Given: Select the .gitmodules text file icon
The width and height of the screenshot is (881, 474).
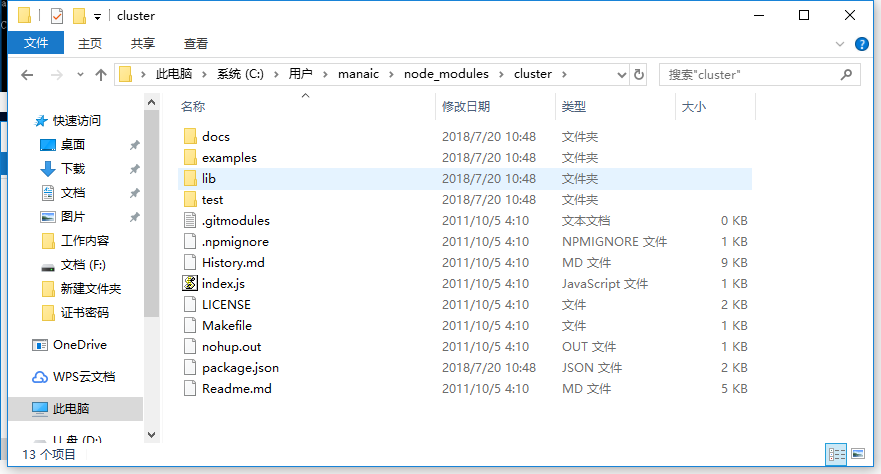Looking at the screenshot, I should pos(190,220).
